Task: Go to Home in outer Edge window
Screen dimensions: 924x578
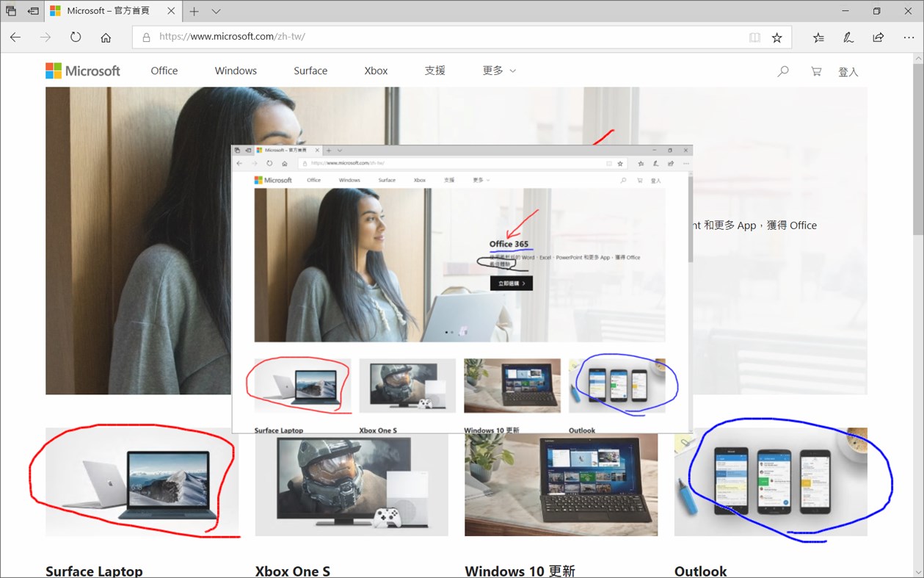Action: (106, 37)
